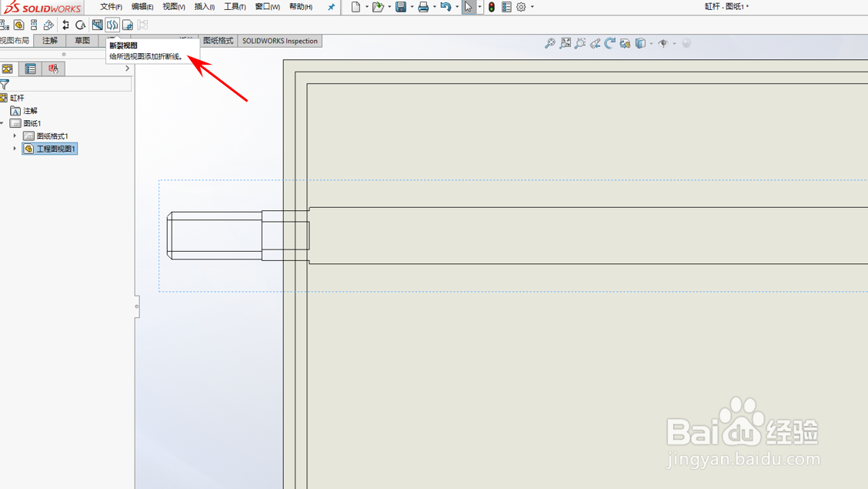The image size is (868, 489).
Task: Expand the manager pane tabs with the chevron arrow
Action: (x=127, y=69)
